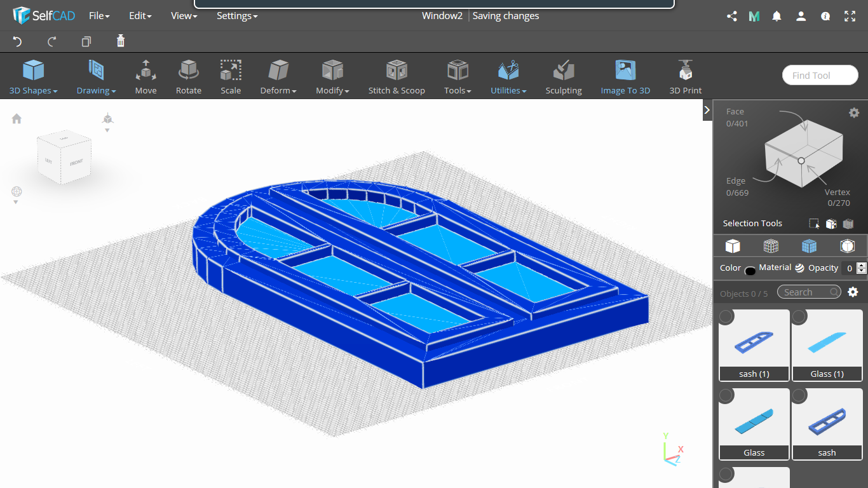Select the Sculpting tool
Screen dimensions: 868x488
click(x=564, y=77)
